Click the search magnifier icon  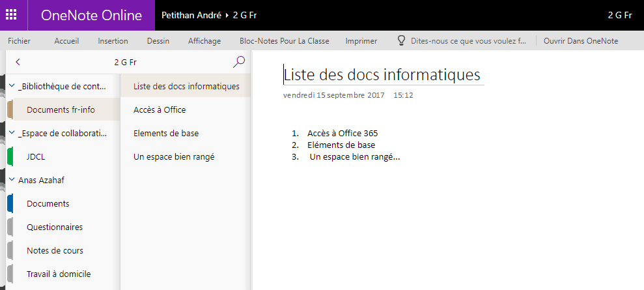point(238,62)
